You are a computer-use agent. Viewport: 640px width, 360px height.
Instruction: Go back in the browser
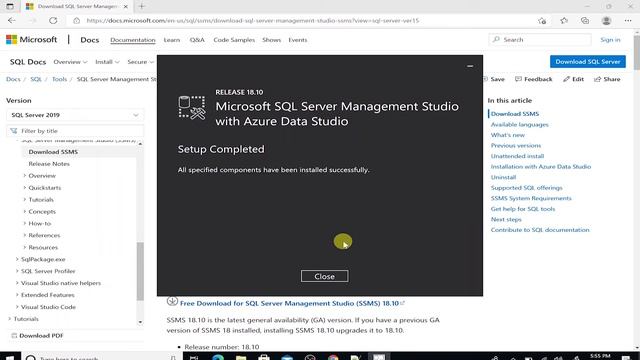(12, 20)
